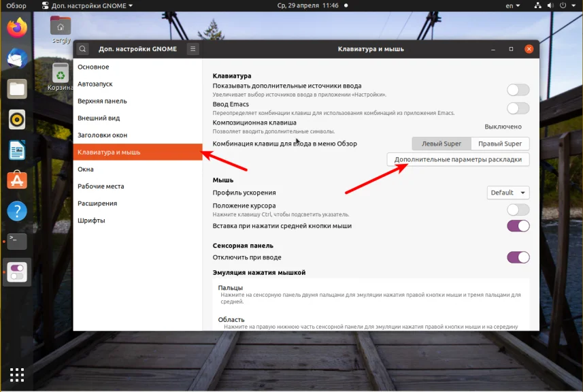The width and height of the screenshot is (583, 392).
Task: Open the system menu arrow in top bar
Action: pos(573,5)
